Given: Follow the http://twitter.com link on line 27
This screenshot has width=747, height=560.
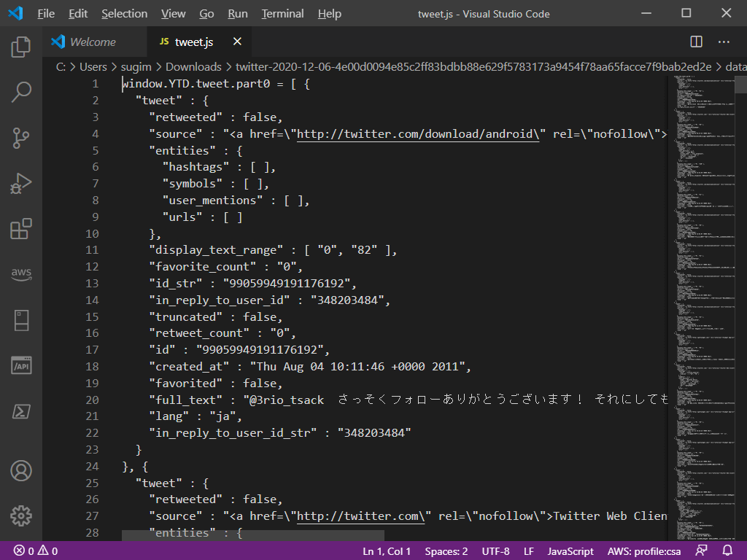Looking at the screenshot, I should click(x=360, y=516).
